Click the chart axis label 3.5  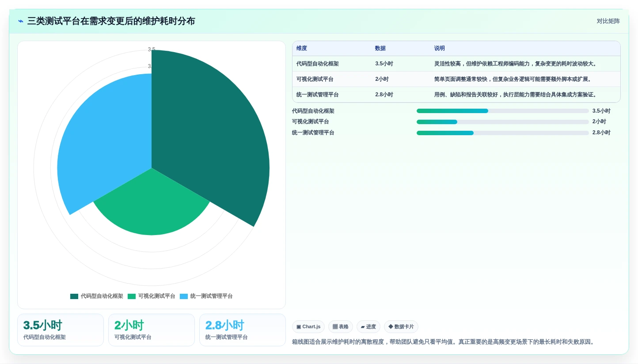pos(152,49)
